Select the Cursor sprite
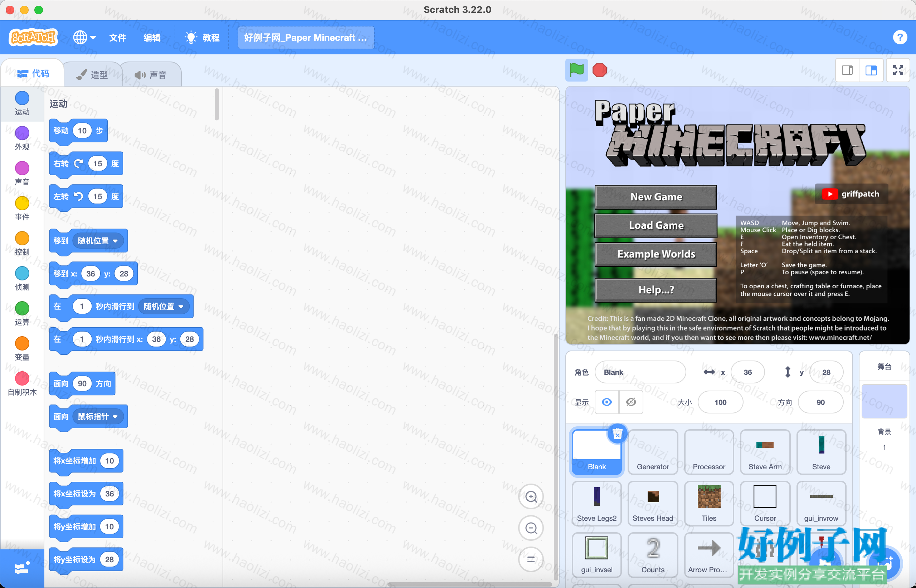The height and width of the screenshot is (588, 916). pyautogui.click(x=765, y=504)
